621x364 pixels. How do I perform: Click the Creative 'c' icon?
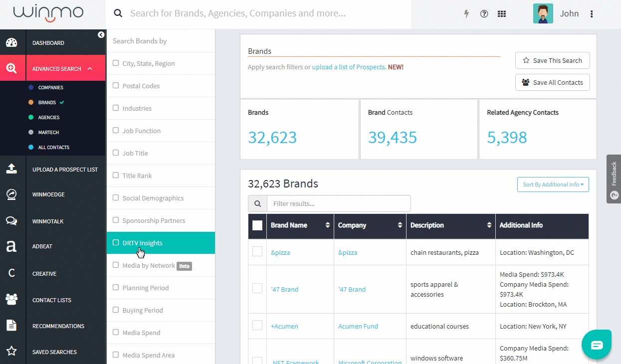11,273
